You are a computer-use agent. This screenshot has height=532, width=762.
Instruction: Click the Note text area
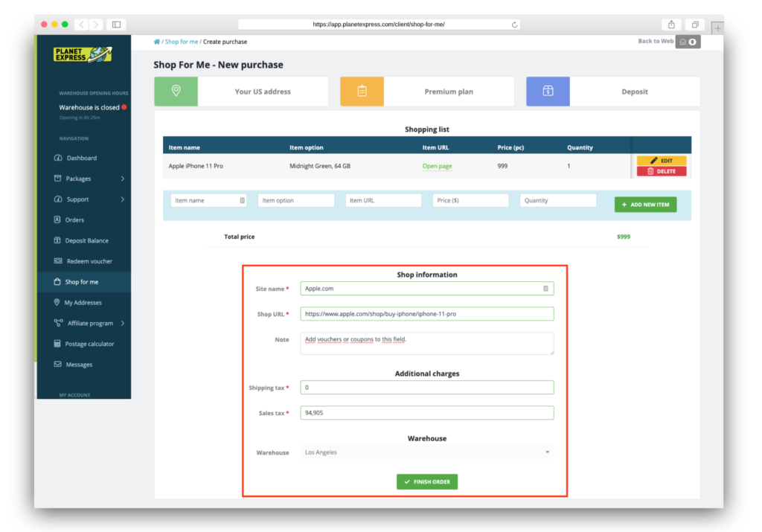tap(427, 344)
